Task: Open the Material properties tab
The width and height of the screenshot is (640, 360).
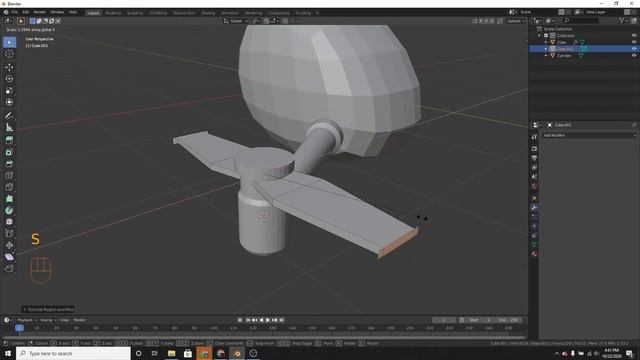Action: pyautogui.click(x=534, y=254)
